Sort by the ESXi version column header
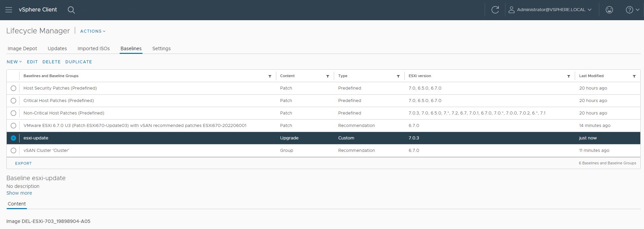The image size is (644, 229). pos(420,76)
